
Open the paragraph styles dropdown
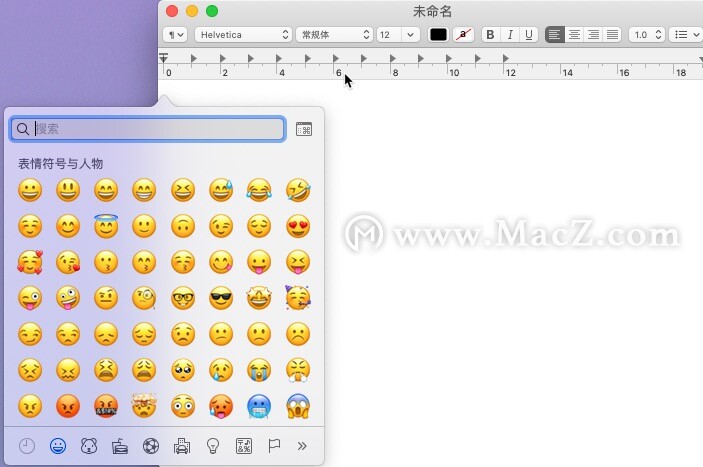tap(175, 35)
